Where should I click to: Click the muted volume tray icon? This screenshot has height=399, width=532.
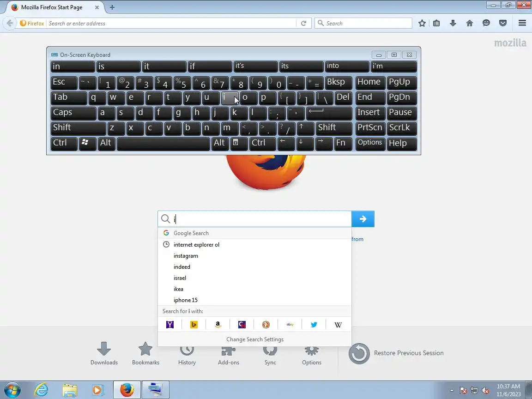pyautogui.click(x=485, y=391)
